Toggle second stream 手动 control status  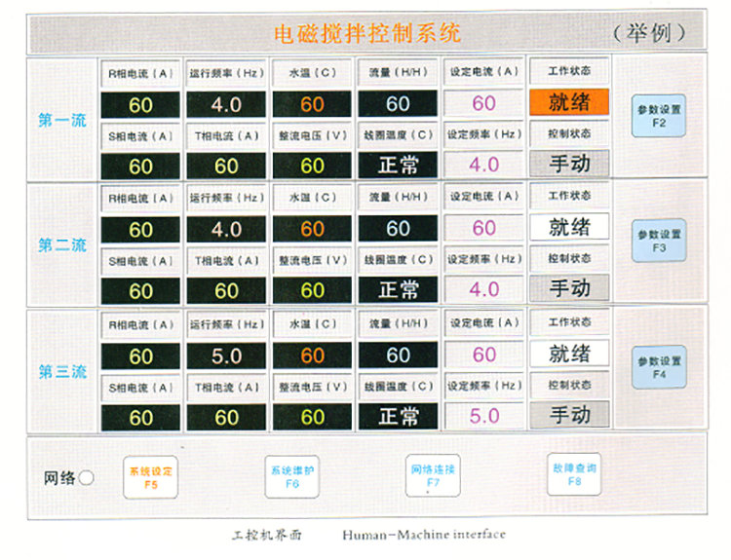point(569,288)
